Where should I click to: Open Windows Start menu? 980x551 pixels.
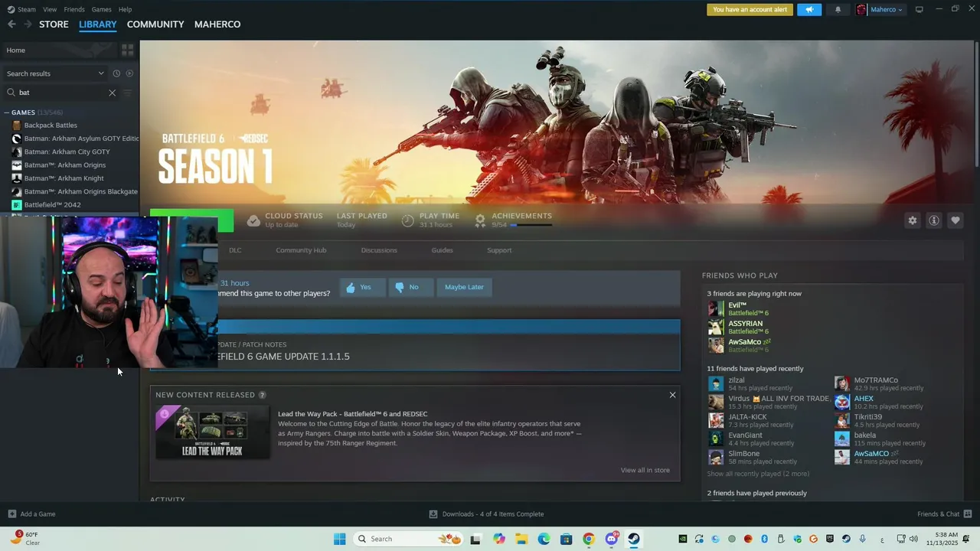click(x=340, y=539)
